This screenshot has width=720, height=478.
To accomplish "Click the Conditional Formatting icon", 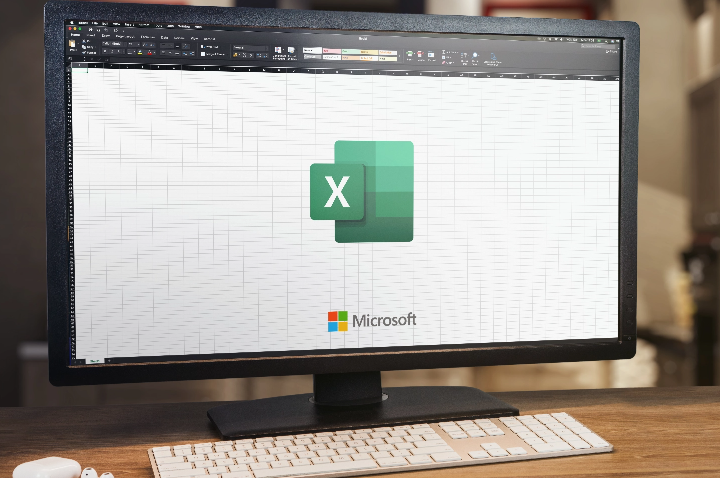I will (x=277, y=50).
